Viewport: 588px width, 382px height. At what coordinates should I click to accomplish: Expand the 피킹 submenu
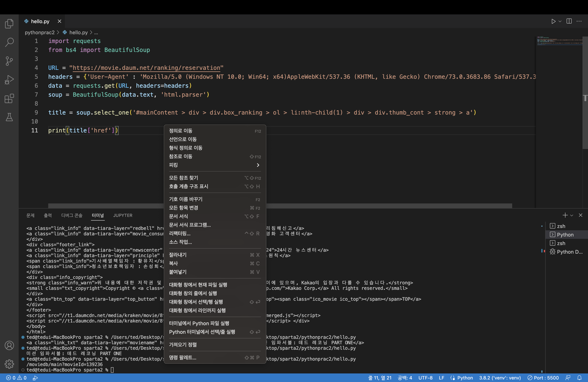click(x=215, y=165)
